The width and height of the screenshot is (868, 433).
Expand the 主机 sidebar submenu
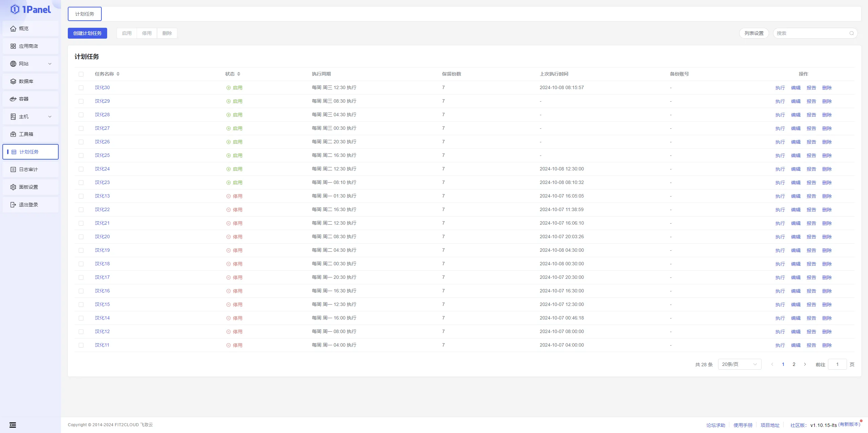click(50, 117)
